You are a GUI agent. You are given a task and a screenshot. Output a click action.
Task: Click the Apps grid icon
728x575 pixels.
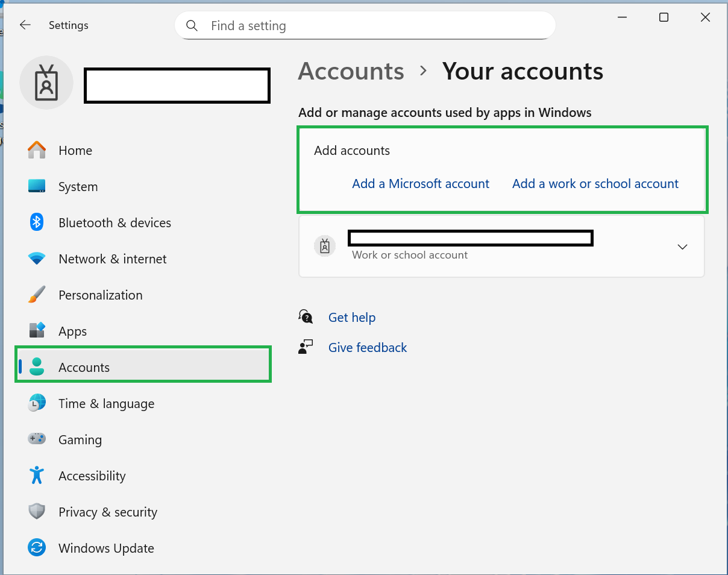37,331
